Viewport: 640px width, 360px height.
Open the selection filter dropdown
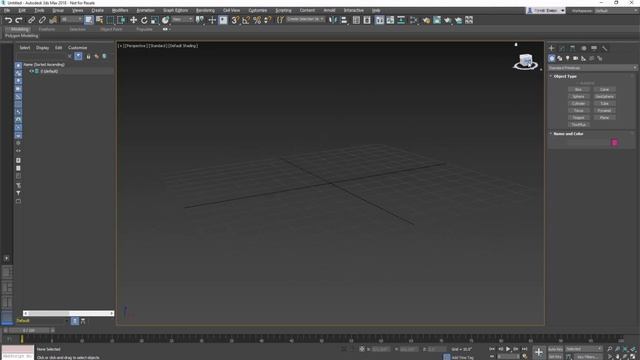point(72,20)
